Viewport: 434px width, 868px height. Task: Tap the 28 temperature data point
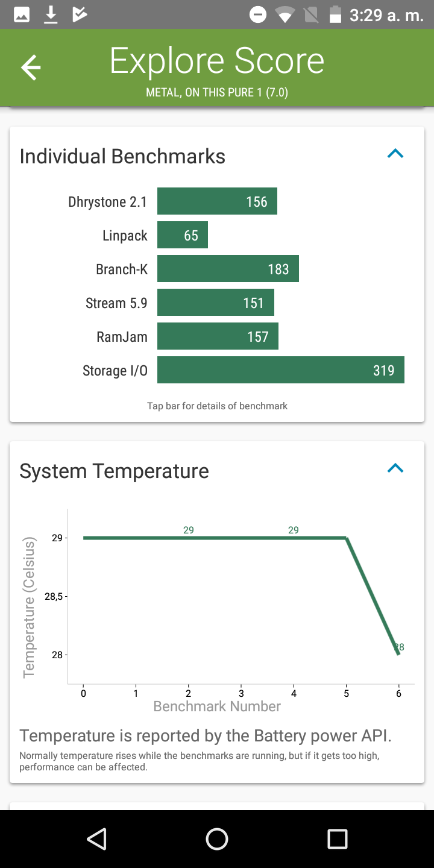398,649
